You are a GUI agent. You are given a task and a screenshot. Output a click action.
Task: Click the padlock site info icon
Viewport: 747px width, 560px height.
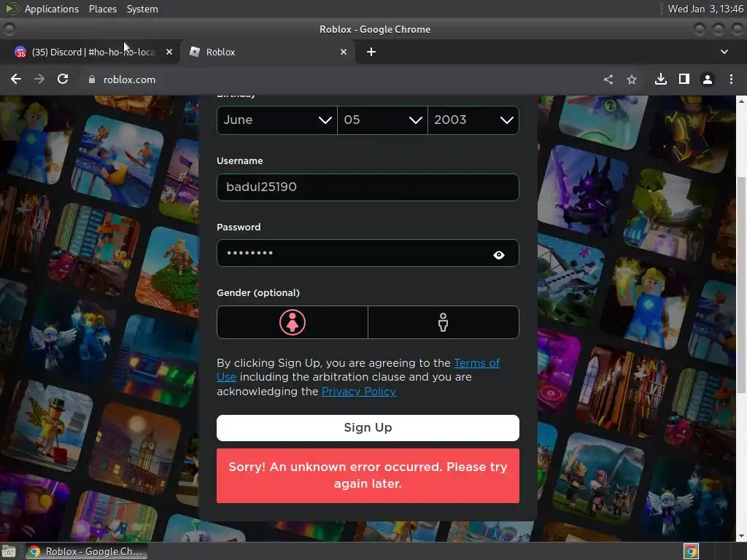pos(92,79)
